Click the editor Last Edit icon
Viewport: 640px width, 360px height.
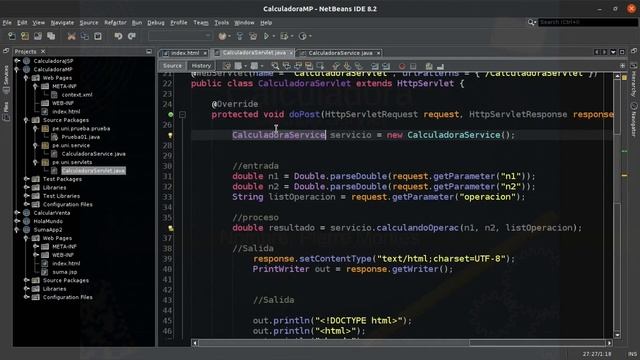tap(227, 66)
